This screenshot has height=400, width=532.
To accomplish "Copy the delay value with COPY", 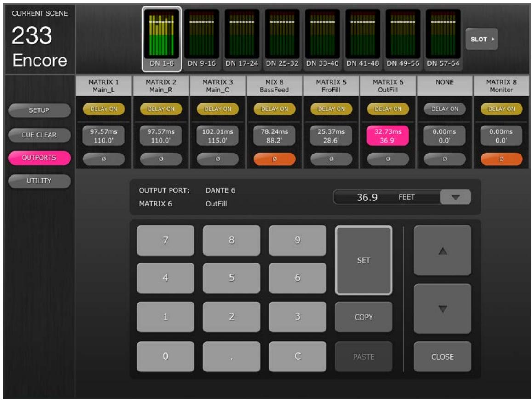I will coord(363,317).
